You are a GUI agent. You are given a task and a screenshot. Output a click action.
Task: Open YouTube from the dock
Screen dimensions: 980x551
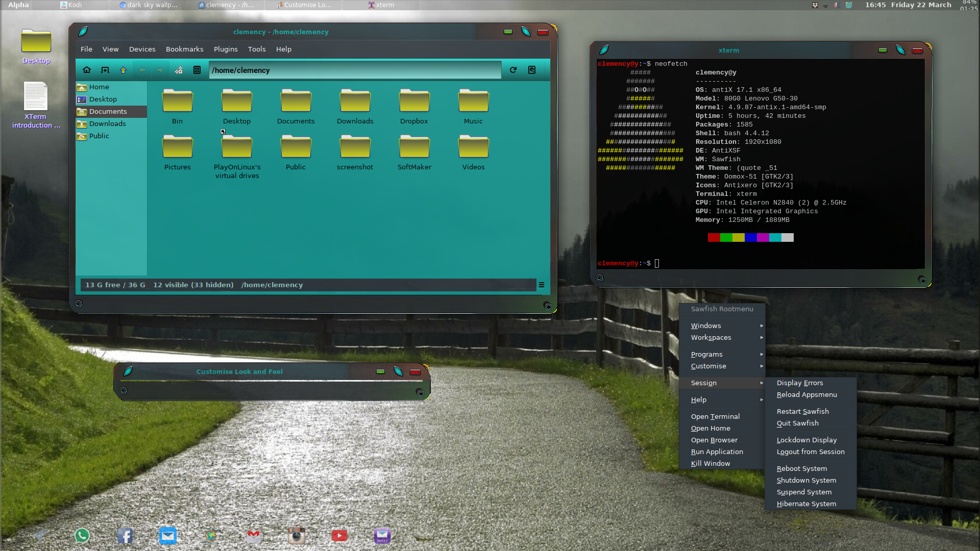point(339,535)
